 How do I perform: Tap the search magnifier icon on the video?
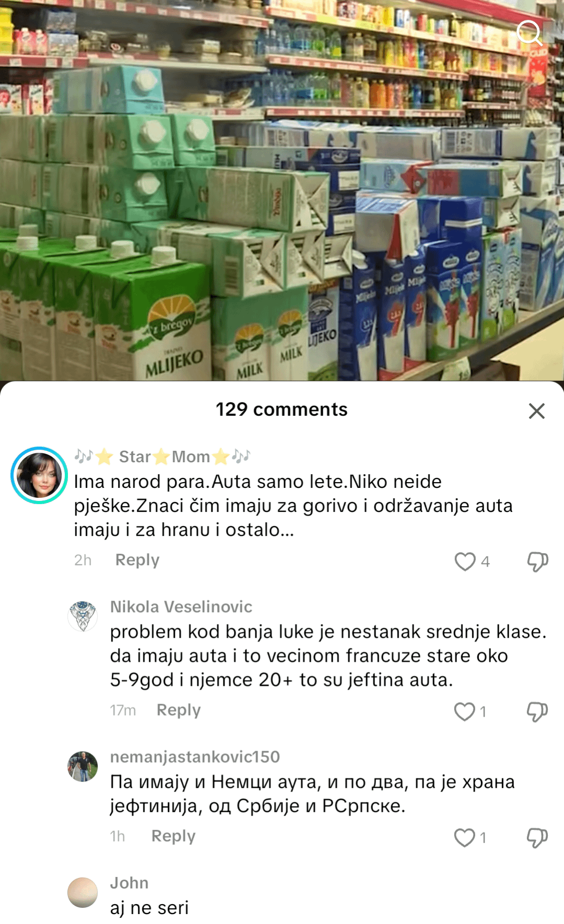pos(530,33)
